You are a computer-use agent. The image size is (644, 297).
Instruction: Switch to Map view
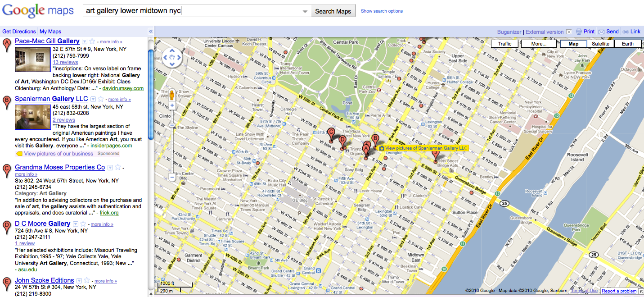click(x=573, y=44)
